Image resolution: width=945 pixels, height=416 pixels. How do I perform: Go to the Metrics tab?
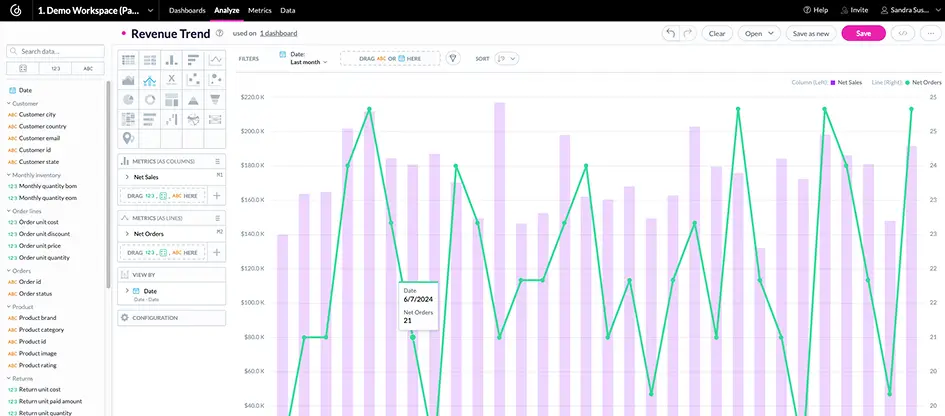[260, 10]
